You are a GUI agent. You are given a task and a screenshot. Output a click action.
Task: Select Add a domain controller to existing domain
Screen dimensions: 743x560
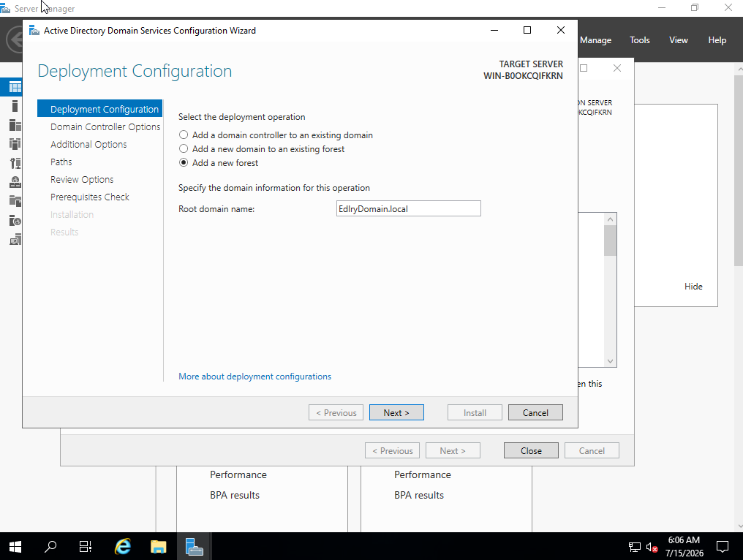point(184,135)
